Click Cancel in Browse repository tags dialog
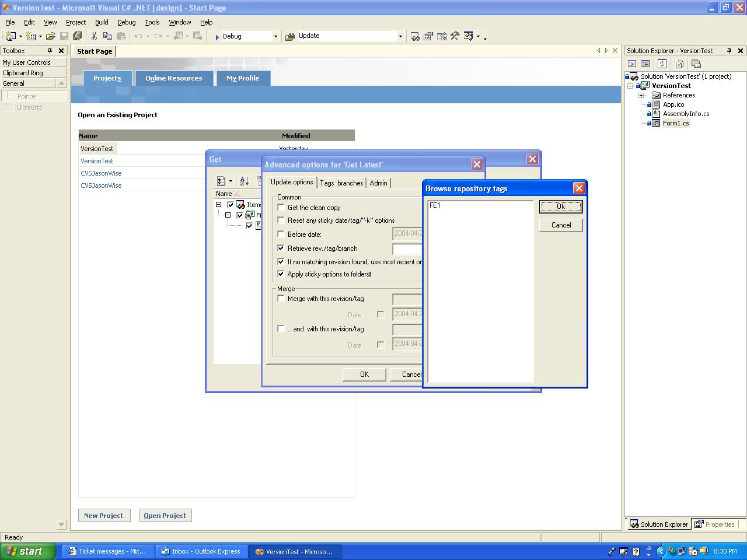747x560 pixels. coord(560,225)
